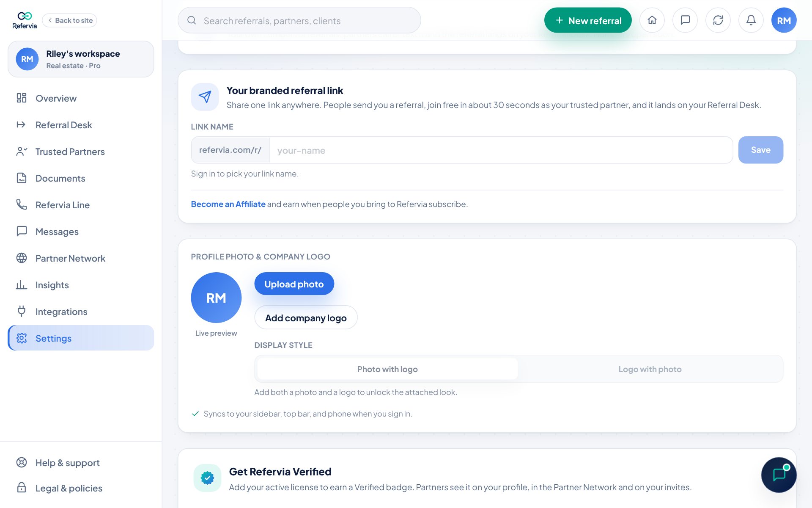Open the floating chat support bubble
Viewport: 812px width, 508px height.
tap(779, 475)
